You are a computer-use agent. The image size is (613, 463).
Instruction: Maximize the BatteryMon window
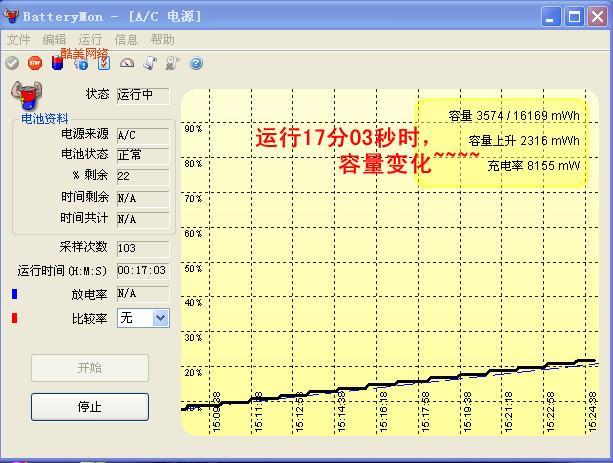pyautogui.click(x=574, y=17)
